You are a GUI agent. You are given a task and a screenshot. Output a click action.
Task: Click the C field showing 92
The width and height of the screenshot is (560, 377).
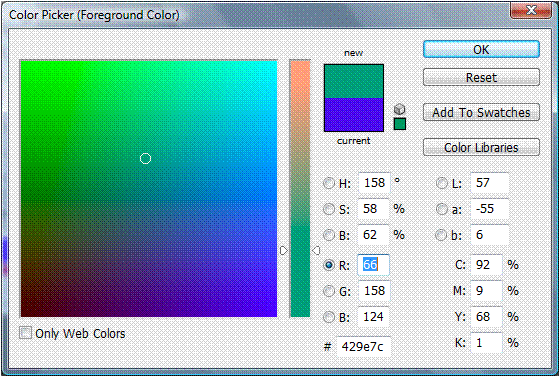(486, 265)
